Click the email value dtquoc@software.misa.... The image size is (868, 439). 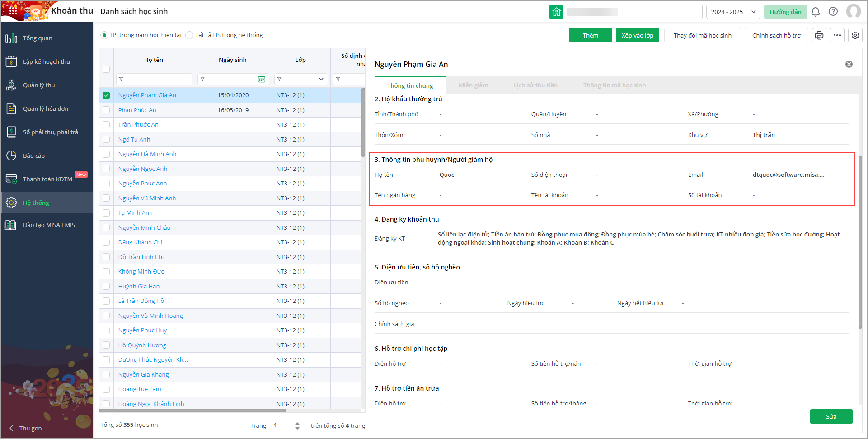(788, 175)
